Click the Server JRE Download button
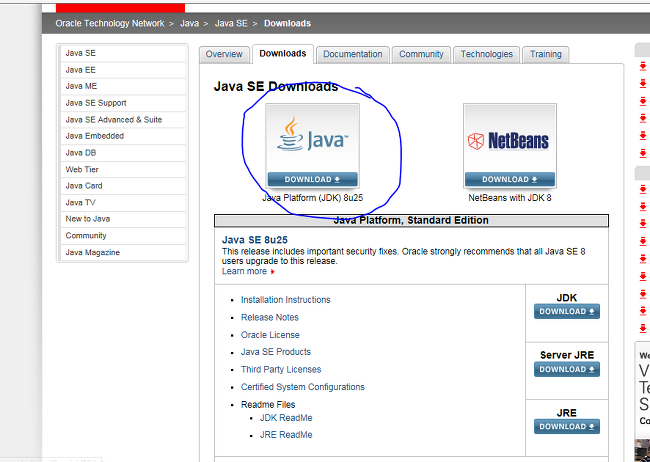650x462 pixels. pyautogui.click(x=567, y=369)
